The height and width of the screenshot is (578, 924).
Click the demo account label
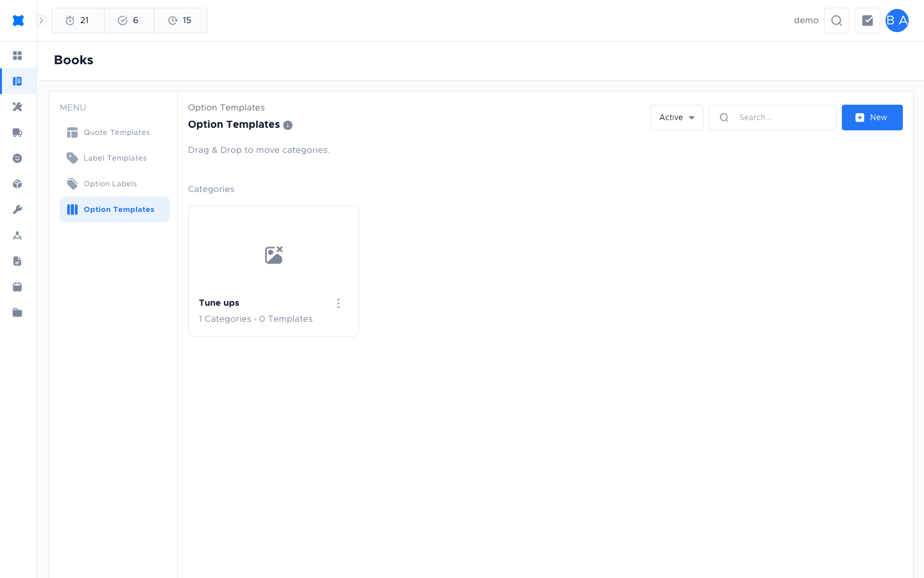pyautogui.click(x=806, y=21)
